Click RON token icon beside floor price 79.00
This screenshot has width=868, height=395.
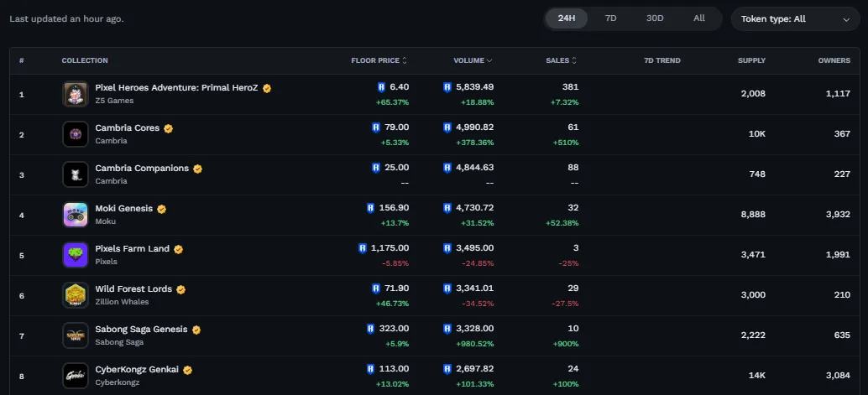click(x=376, y=127)
